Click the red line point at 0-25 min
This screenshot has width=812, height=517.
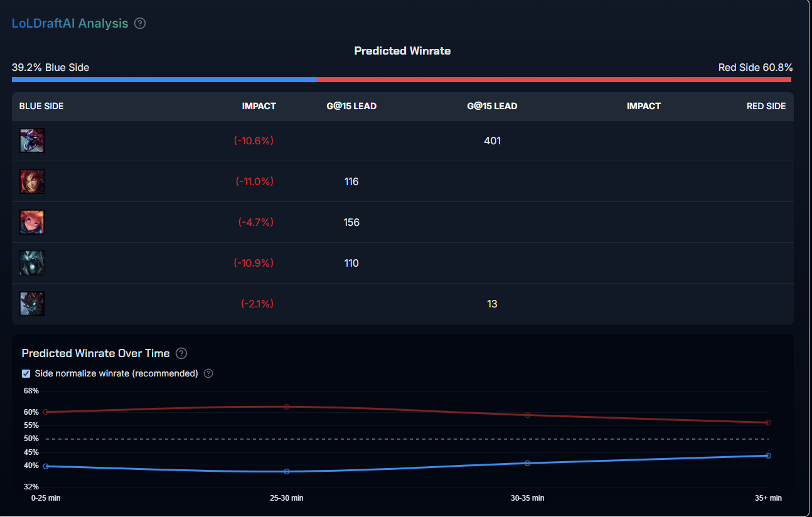click(46, 412)
